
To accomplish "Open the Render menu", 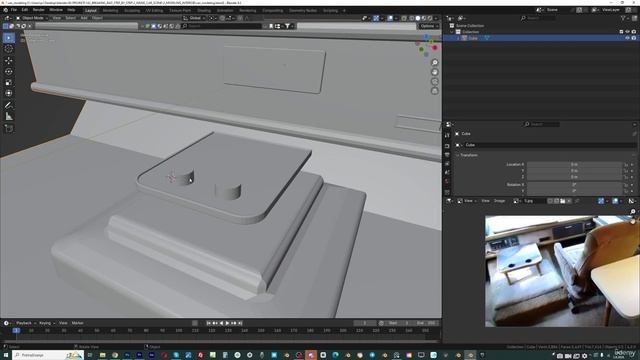I will (x=39, y=10).
